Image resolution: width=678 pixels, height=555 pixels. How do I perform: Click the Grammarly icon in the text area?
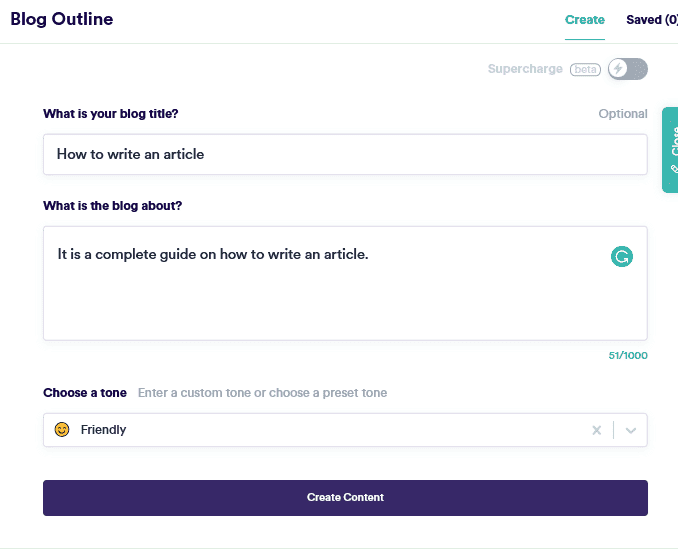tap(622, 257)
